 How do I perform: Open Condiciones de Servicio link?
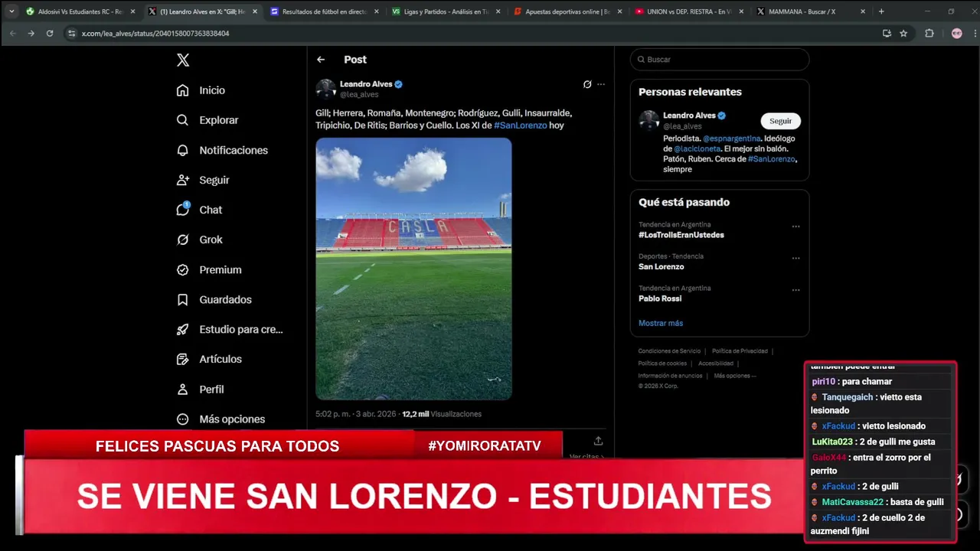pos(669,351)
